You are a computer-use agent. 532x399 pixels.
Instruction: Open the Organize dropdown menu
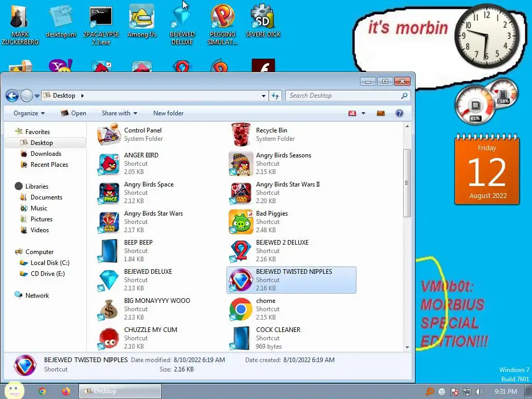[x=29, y=113]
